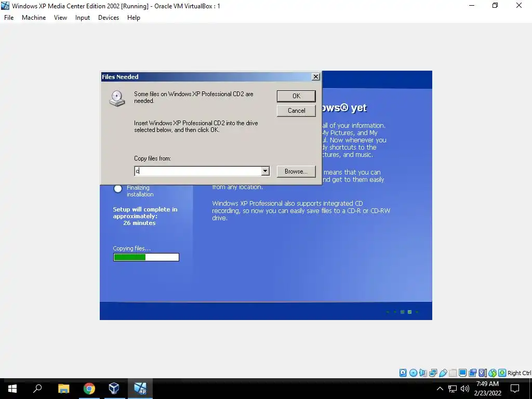Click the keyboard capture green arrow icon

502,373
